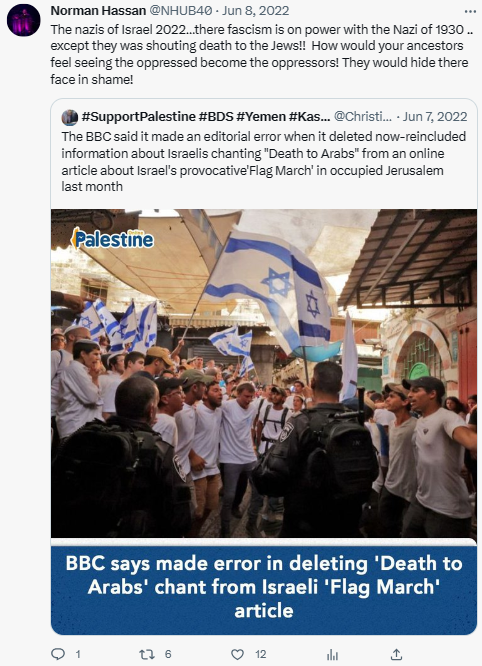Retweet this post via the repost icon

(x=147, y=654)
